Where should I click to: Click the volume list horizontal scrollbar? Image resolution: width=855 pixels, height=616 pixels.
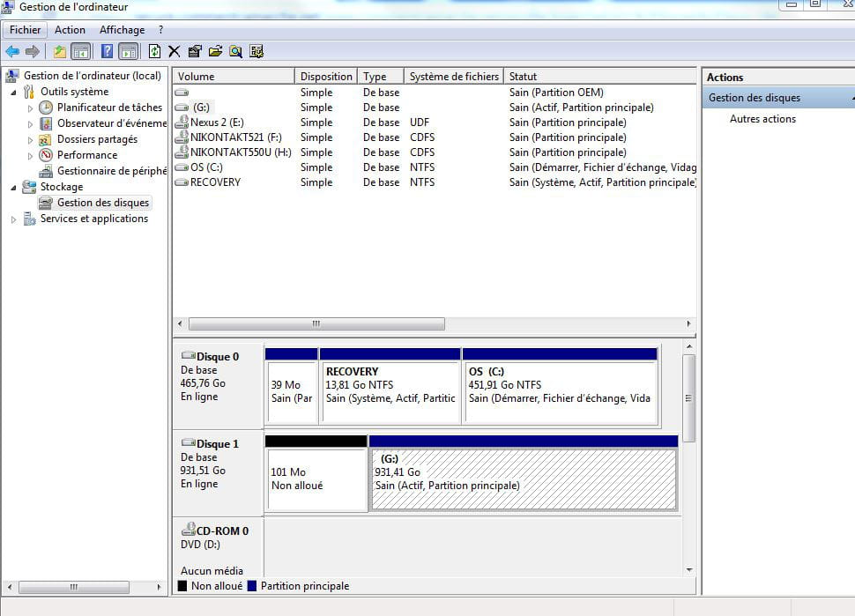[x=316, y=323]
